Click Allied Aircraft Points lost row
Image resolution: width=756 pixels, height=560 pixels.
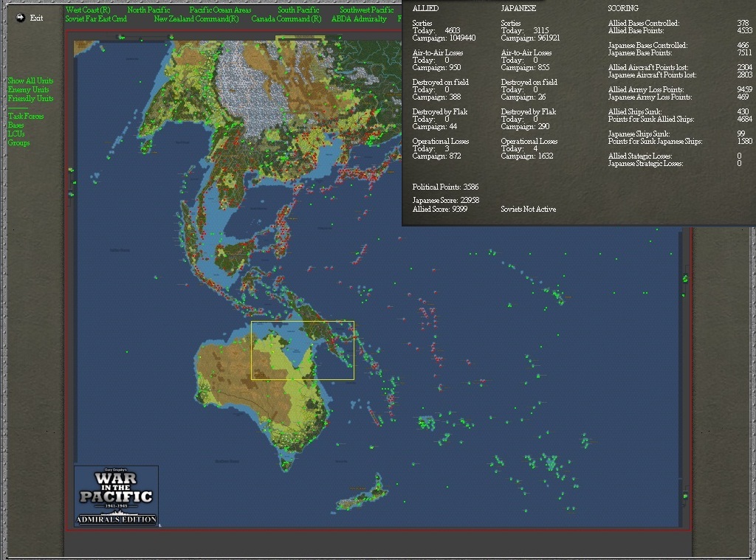click(x=680, y=67)
